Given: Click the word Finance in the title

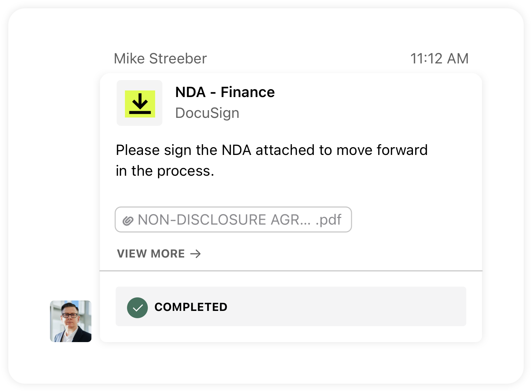Looking at the screenshot, I should pyautogui.click(x=248, y=92).
